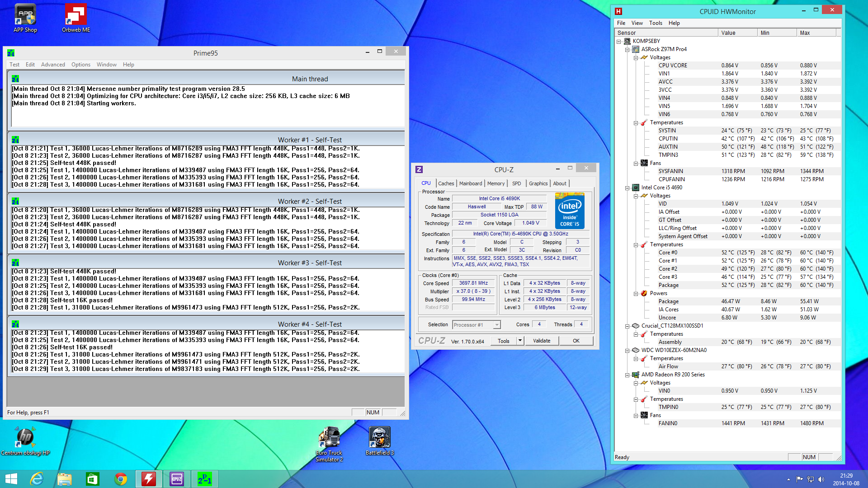Image resolution: width=868 pixels, height=488 pixels.
Task: Launch Battlefield 3 desktop shortcut
Action: [380, 441]
